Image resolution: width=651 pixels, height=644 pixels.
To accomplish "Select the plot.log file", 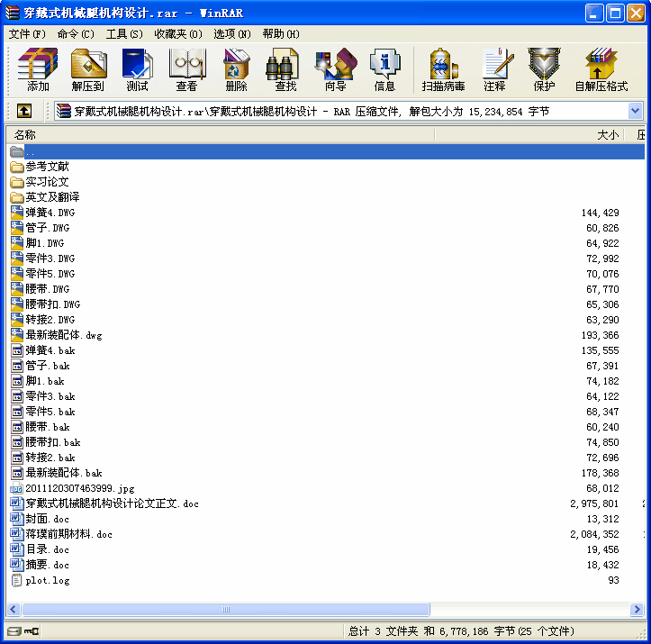I will pyautogui.click(x=41, y=580).
